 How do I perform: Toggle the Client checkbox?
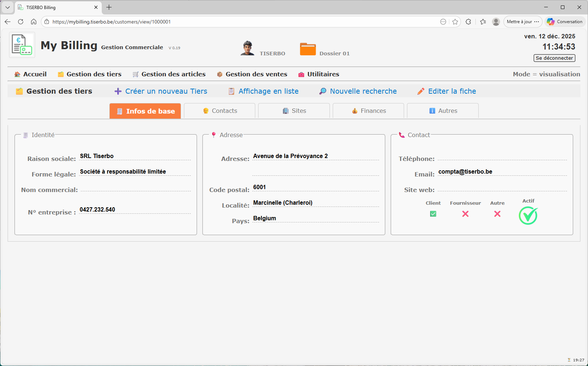(433, 214)
